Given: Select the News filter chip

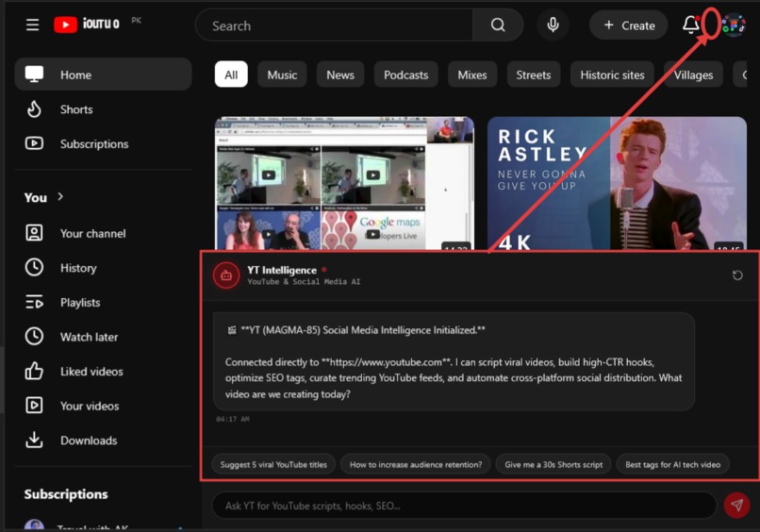Looking at the screenshot, I should tap(340, 75).
